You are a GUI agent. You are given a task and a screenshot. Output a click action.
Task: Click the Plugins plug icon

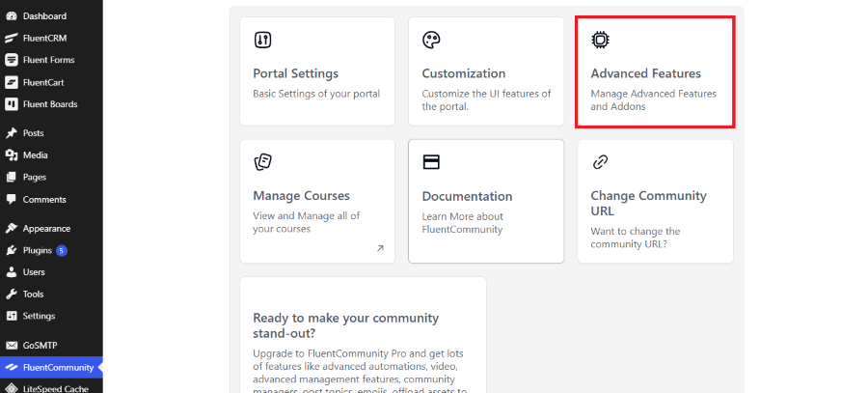11,250
